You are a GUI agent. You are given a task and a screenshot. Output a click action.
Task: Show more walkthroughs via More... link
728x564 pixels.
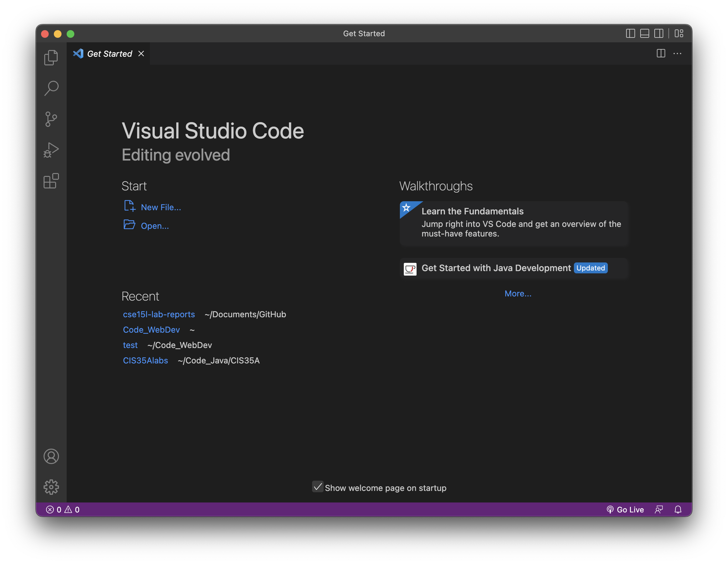click(518, 293)
